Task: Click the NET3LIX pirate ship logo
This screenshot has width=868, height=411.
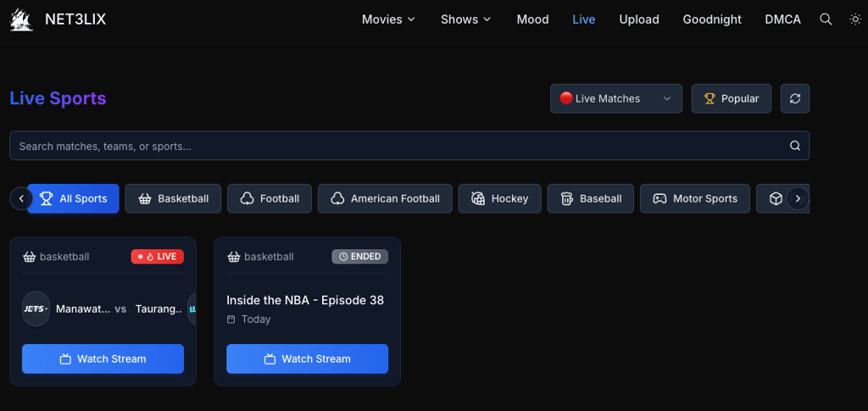Action: pos(21,19)
